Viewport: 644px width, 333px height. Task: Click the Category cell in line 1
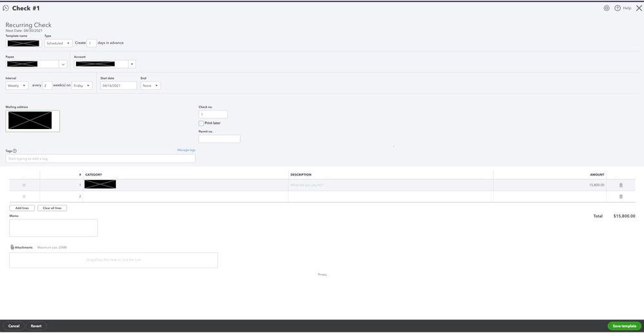tap(186, 185)
